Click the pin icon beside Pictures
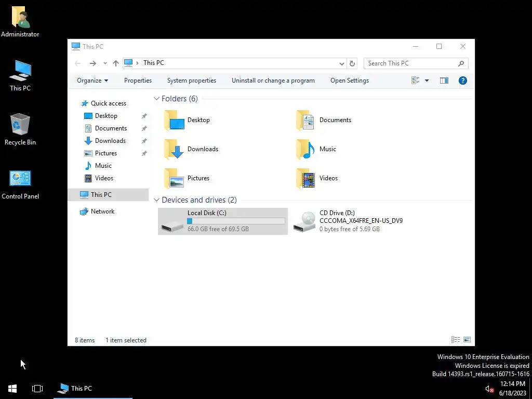 pyautogui.click(x=144, y=153)
